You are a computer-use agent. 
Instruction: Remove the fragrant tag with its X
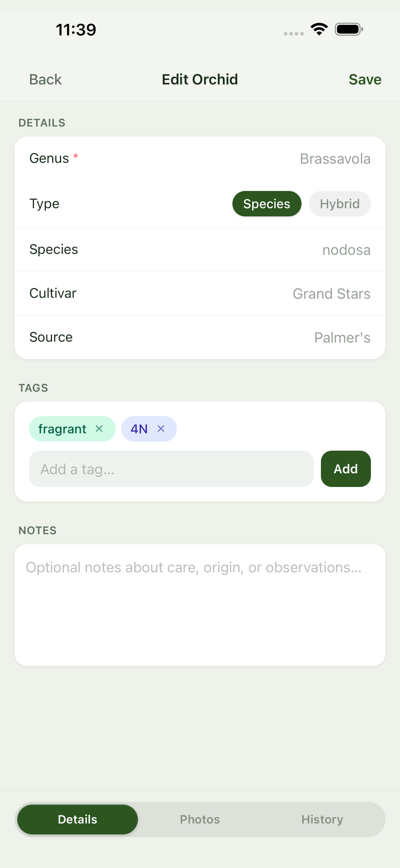pos(99,429)
